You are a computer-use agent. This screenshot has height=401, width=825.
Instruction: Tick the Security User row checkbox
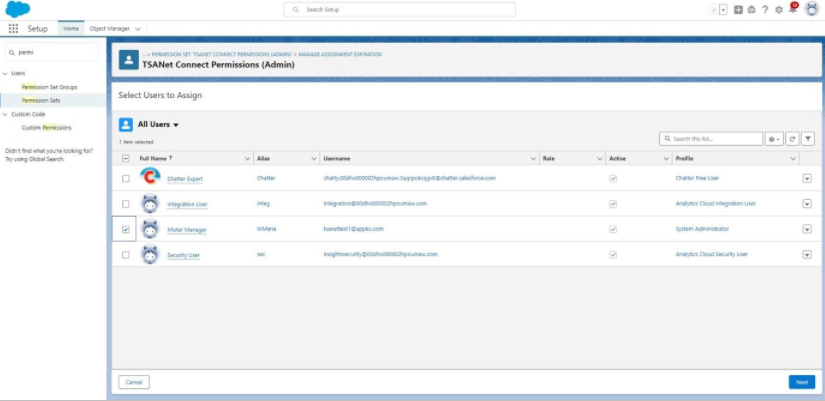coord(125,255)
